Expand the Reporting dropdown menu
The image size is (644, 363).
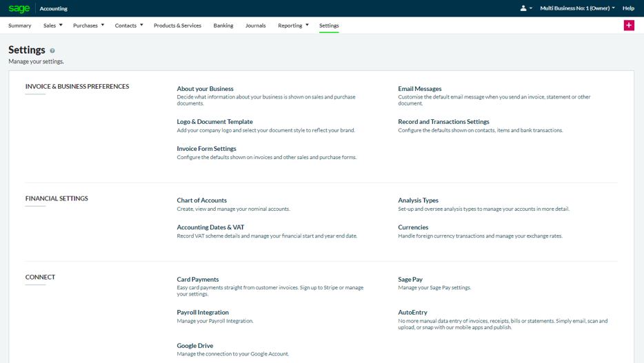[x=293, y=25]
